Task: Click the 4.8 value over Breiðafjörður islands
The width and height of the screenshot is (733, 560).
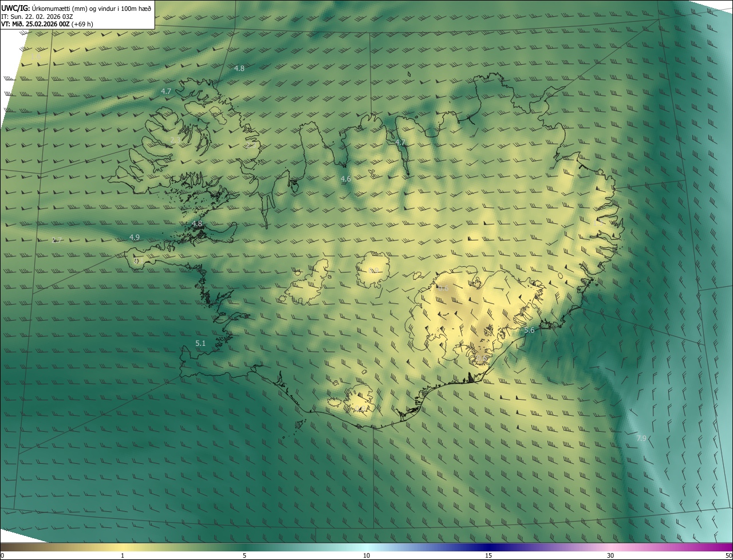Action: pos(197,224)
